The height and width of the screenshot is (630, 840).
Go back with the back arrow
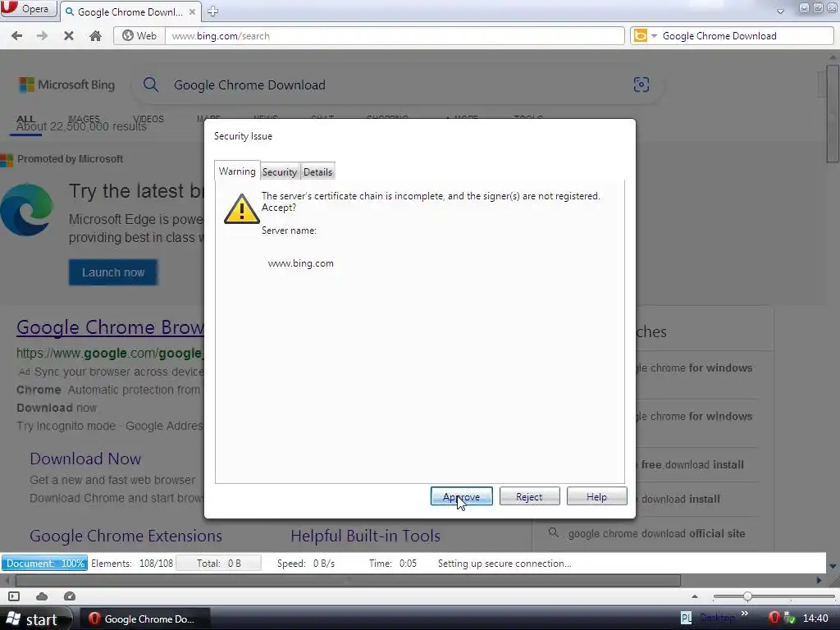(17, 36)
